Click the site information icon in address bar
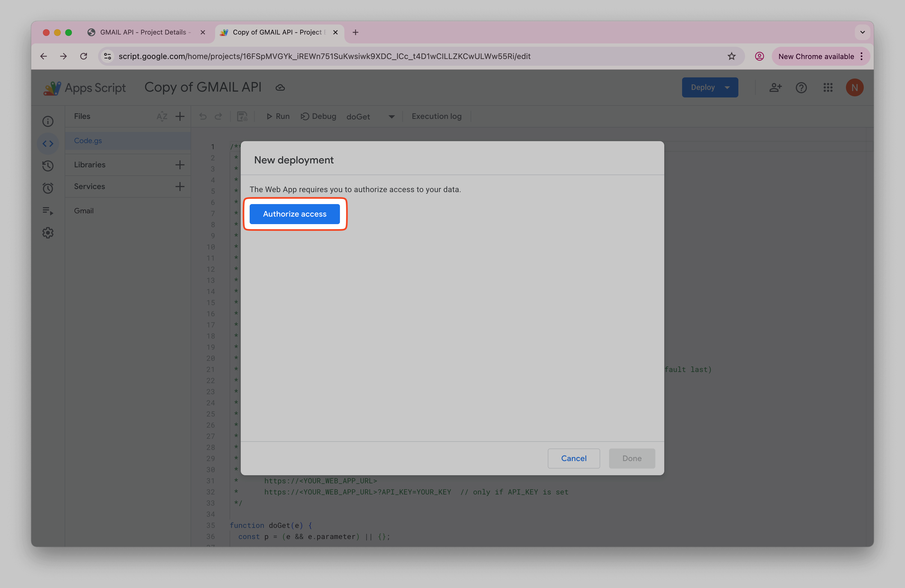 click(108, 56)
